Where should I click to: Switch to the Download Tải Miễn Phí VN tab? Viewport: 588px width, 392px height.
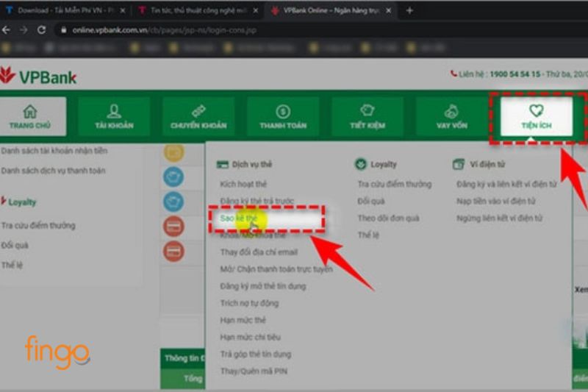point(65,10)
